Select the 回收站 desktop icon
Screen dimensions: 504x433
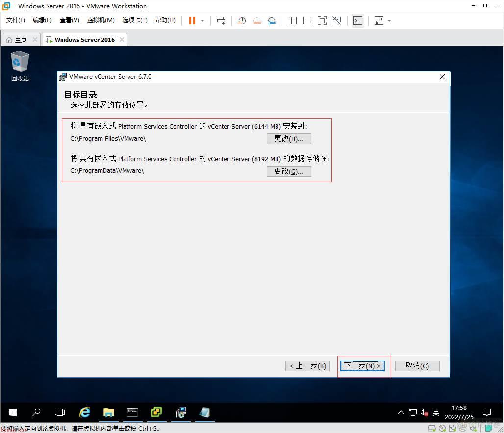click(x=20, y=67)
